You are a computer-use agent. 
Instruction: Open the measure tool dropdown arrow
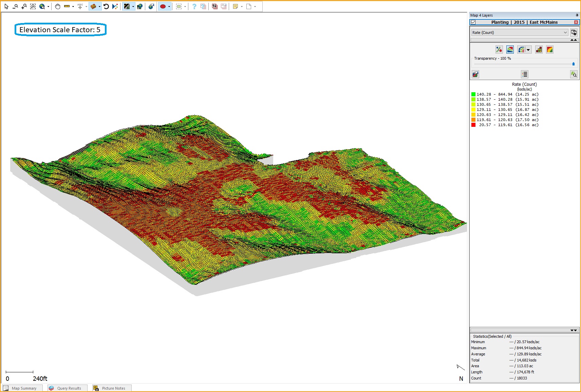pyautogui.click(x=73, y=6)
